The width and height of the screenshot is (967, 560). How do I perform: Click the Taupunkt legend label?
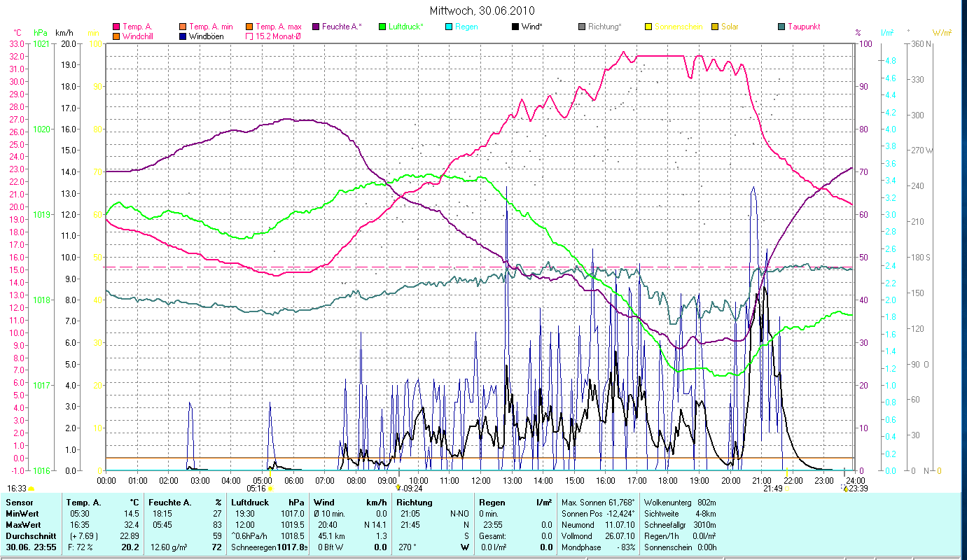804,27
